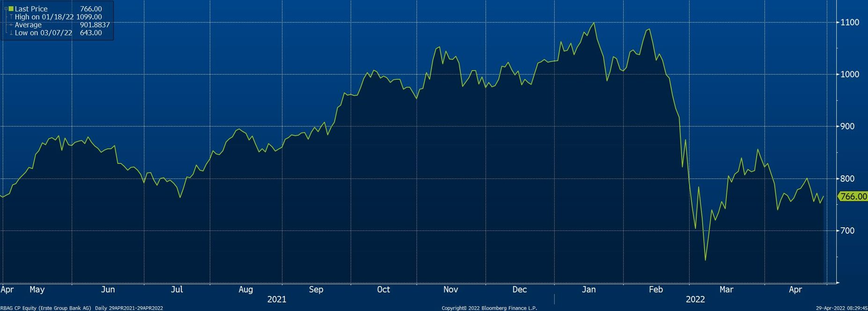Image resolution: width=868 pixels, height=311 pixels.
Task: Click the Oct label on time axis
Action: pos(383,289)
